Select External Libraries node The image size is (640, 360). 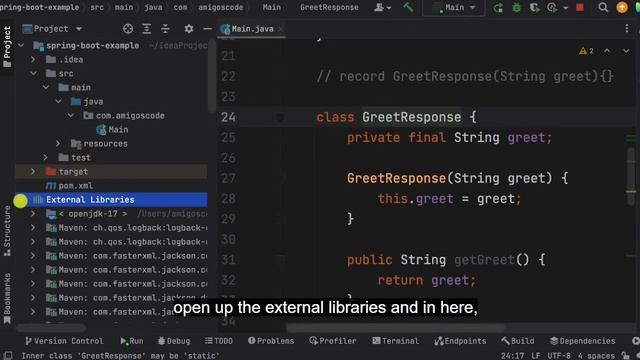tap(111, 200)
